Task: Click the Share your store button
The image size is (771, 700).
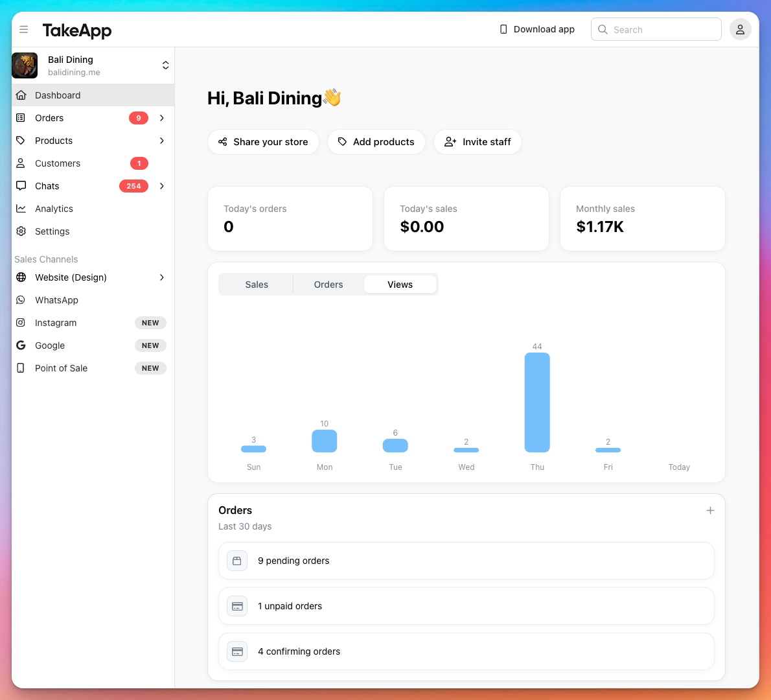Action: [x=263, y=142]
